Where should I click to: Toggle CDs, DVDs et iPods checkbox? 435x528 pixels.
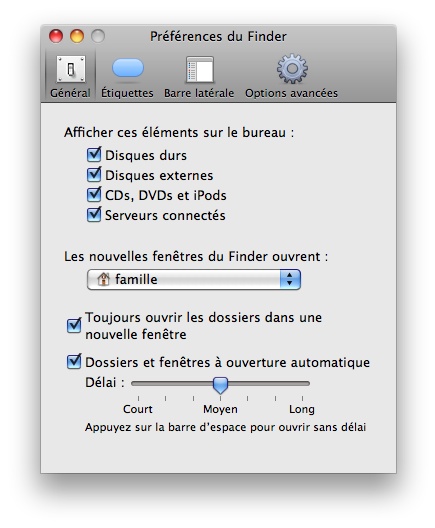94,195
